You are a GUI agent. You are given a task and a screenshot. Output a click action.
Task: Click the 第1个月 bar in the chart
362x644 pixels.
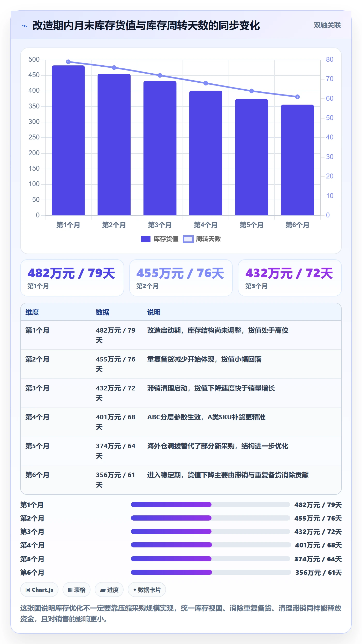(68, 140)
